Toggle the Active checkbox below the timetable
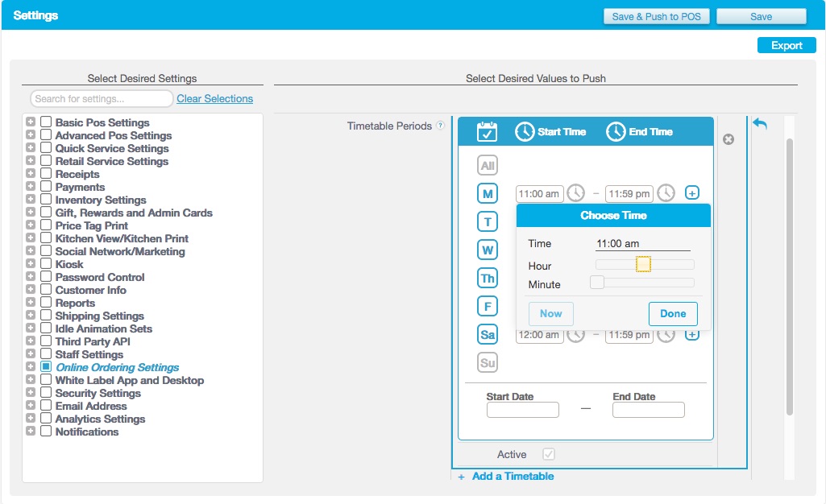This screenshot has height=504, width=826. coord(548,454)
